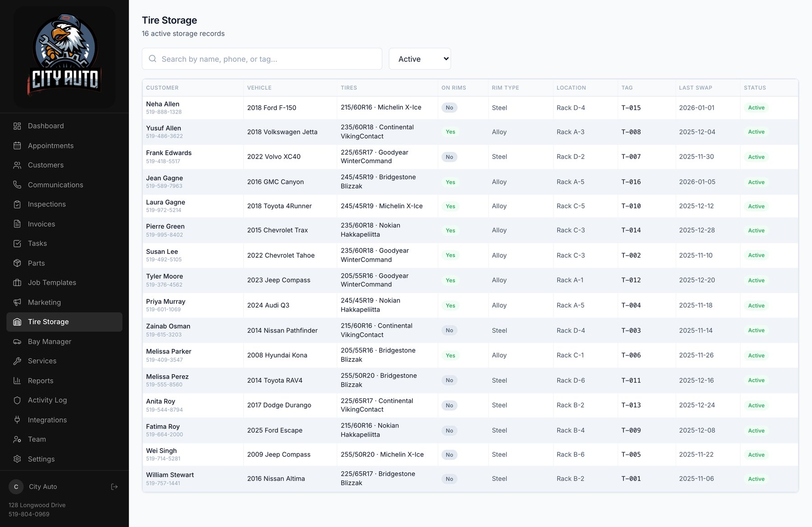Click the Team user-gear icon
This screenshot has width=812, height=527.
(17, 440)
